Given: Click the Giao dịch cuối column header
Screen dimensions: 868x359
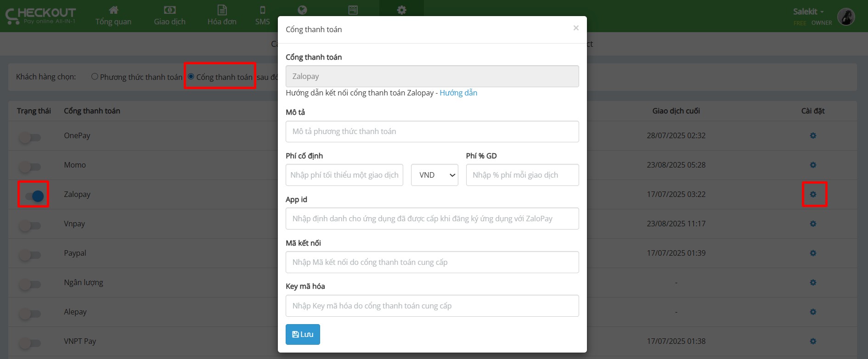Looking at the screenshot, I should pos(676,111).
